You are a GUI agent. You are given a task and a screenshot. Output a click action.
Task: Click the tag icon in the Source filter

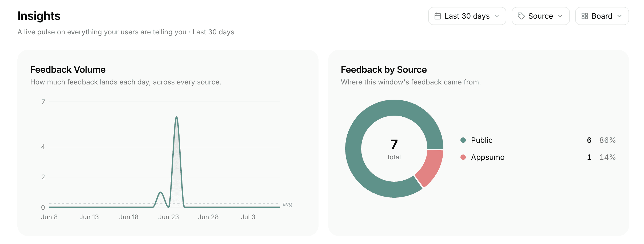521,16
